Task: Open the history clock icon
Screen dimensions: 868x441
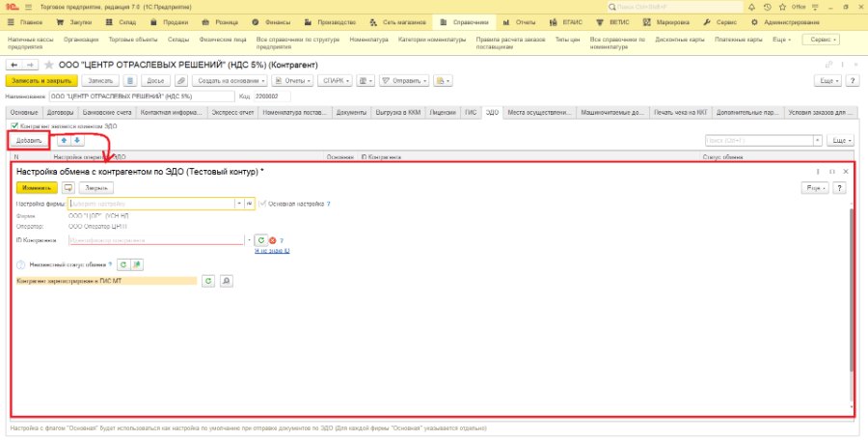Action: click(x=767, y=7)
